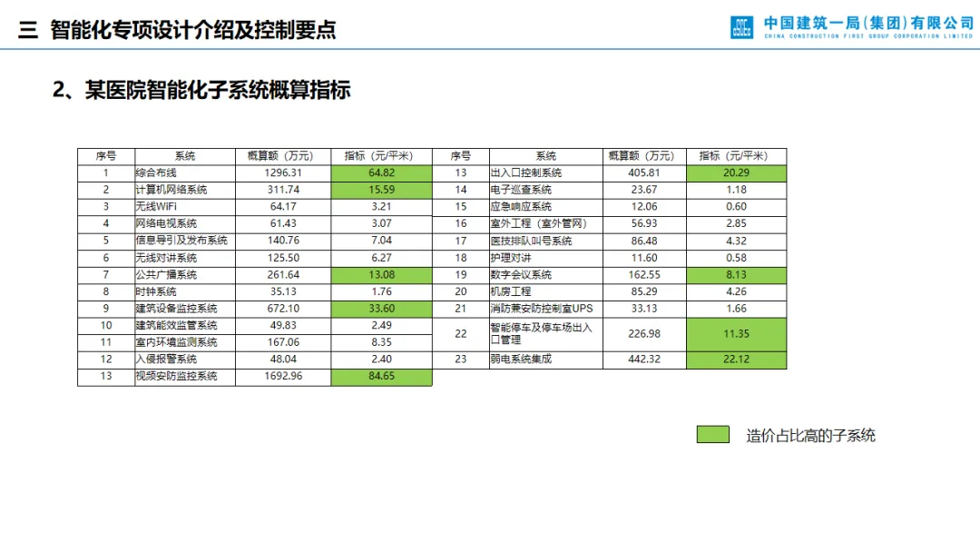The image size is (980, 552).
Task: Select cell '护理对讲'
Action: click(546, 258)
